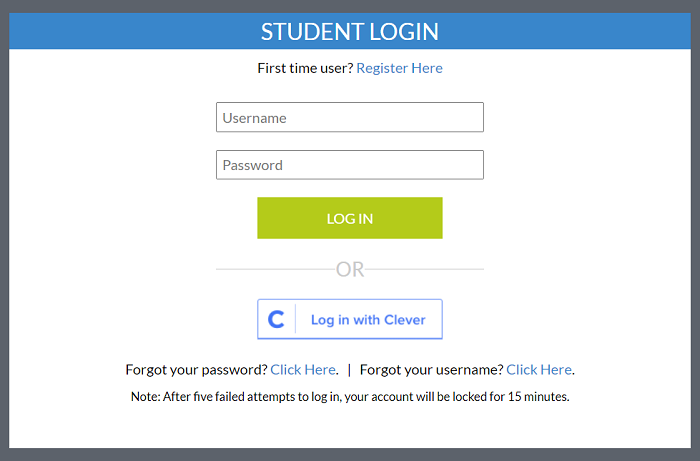Open the Register Here link
The height and width of the screenshot is (461, 700).
click(399, 68)
